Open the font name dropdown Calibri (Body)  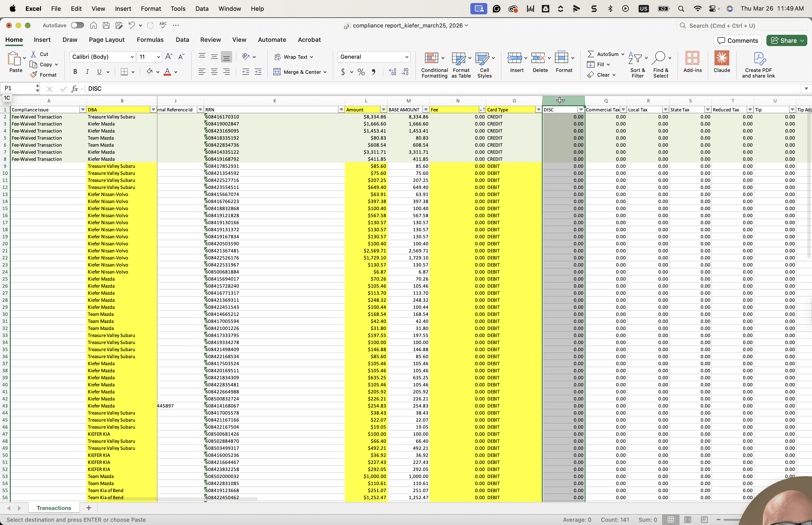pyautogui.click(x=132, y=57)
